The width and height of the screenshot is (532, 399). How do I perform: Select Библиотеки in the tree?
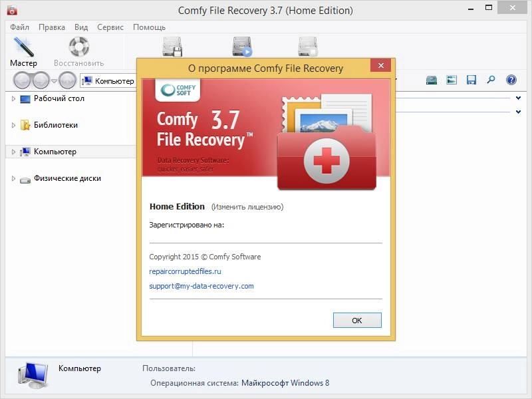click(x=56, y=125)
